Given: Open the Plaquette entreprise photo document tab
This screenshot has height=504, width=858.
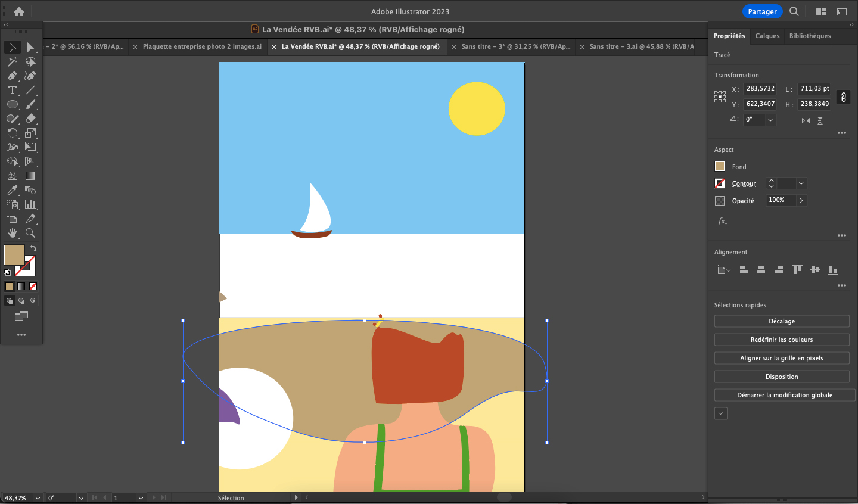Looking at the screenshot, I should (201, 46).
